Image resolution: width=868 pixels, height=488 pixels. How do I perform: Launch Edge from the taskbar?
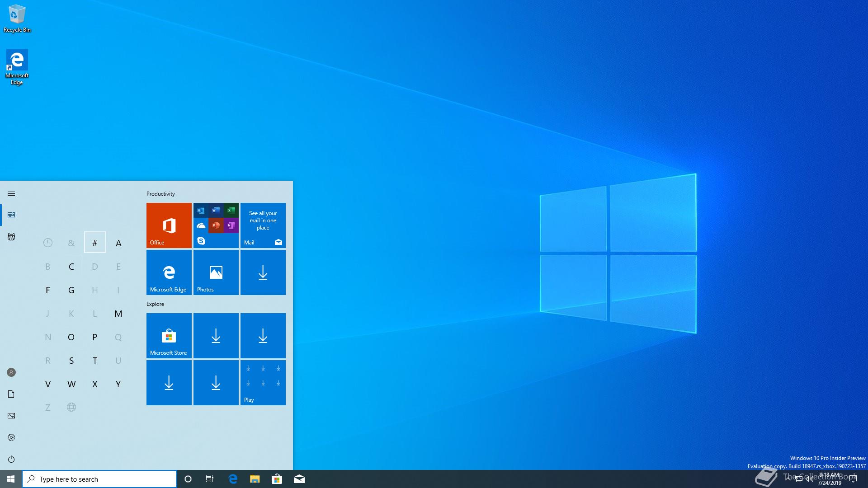pyautogui.click(x=233, y=479)
